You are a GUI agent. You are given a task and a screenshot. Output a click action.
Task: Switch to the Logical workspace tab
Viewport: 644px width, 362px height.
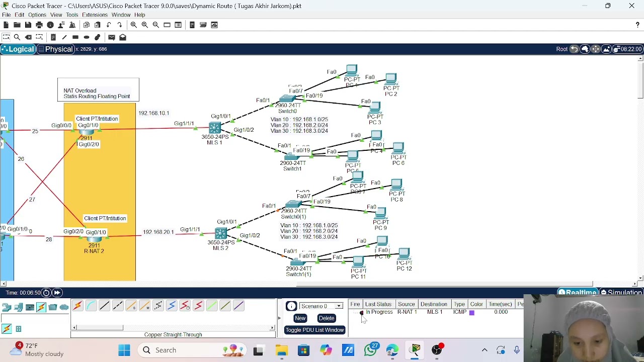18,49
